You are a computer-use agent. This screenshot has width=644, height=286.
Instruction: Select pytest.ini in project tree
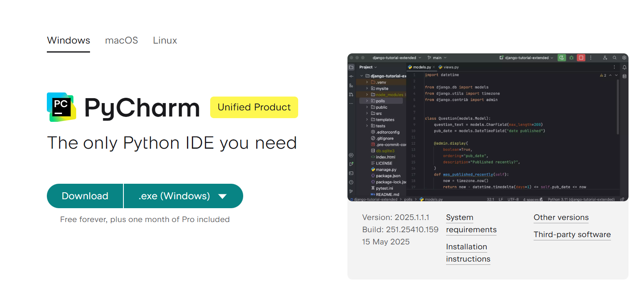pyautogui.click(x=382, y=188)
